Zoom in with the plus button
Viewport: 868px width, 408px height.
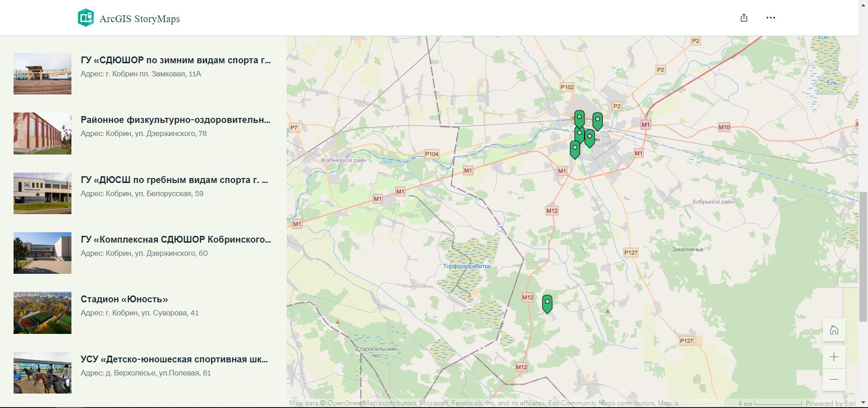[x=834, y=357]
